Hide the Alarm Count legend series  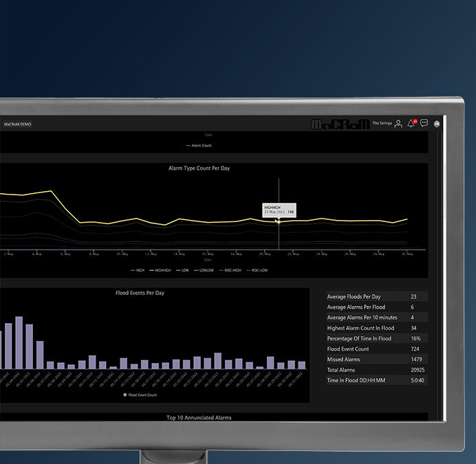199,146
